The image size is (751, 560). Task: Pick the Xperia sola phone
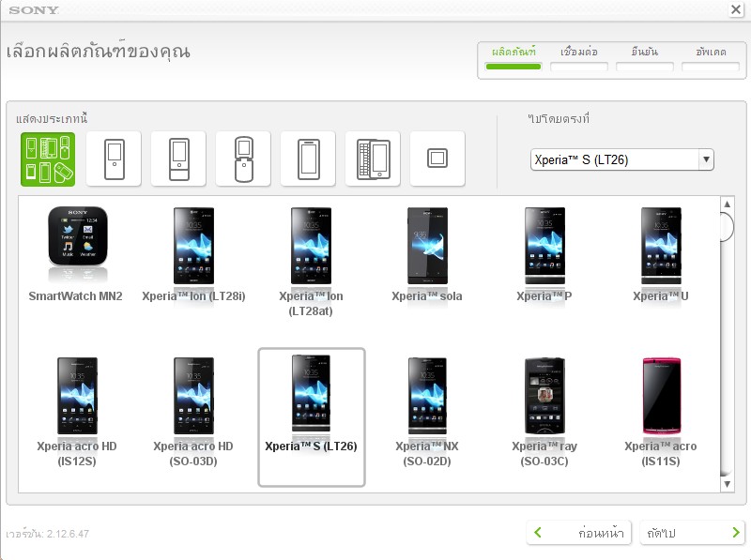(x=427, y=246)
